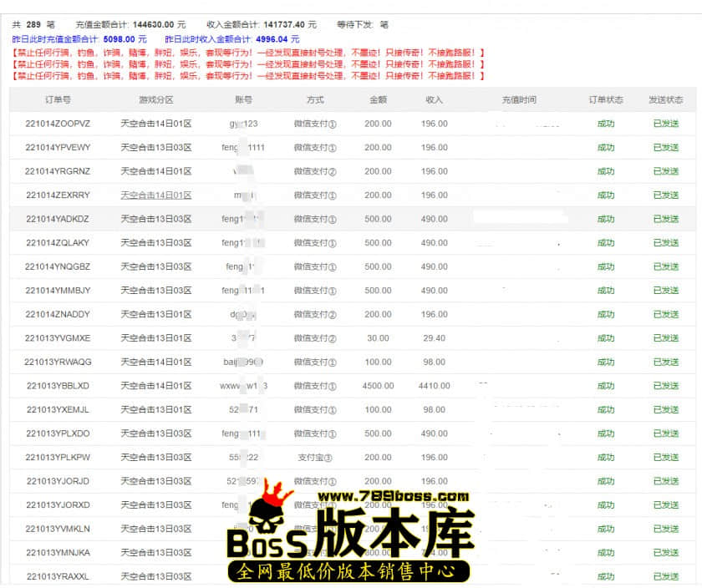Viewport: 702px width, 588px height.
Task: Sort by the 金额 column header
Action: (378, 99)
